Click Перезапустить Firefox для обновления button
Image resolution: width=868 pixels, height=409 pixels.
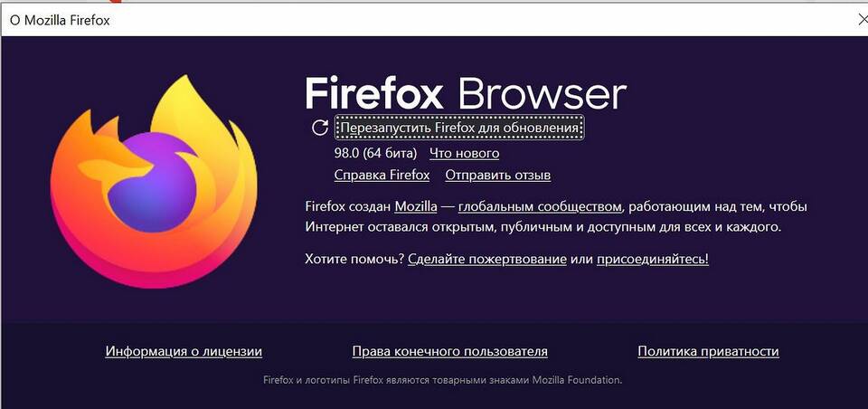point(459,128)
